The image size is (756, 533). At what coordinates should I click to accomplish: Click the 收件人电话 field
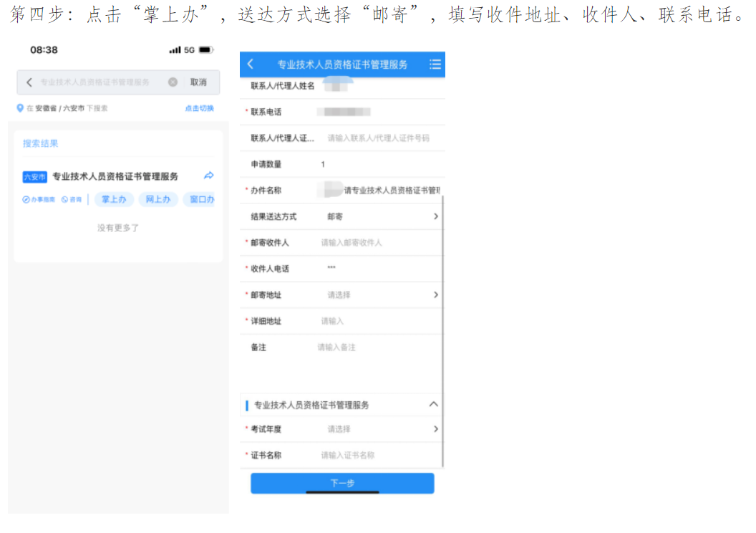(x=342, y=269)
